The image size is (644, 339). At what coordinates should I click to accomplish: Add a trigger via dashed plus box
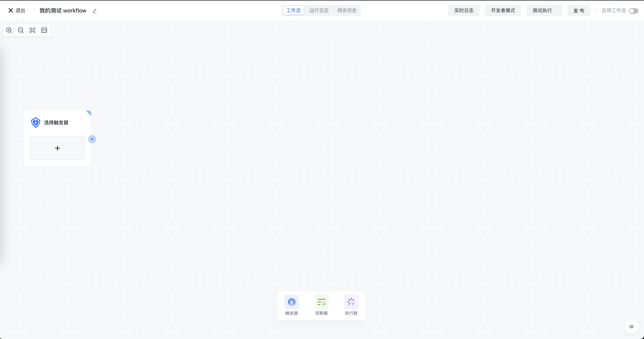click(58, 148)
